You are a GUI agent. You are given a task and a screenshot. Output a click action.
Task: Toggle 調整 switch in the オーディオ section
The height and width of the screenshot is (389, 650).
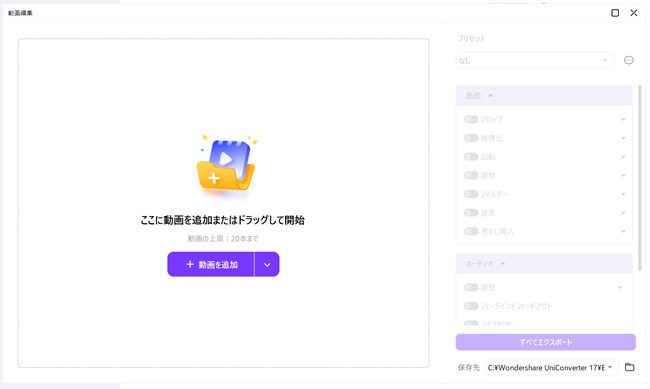point(471,287)
